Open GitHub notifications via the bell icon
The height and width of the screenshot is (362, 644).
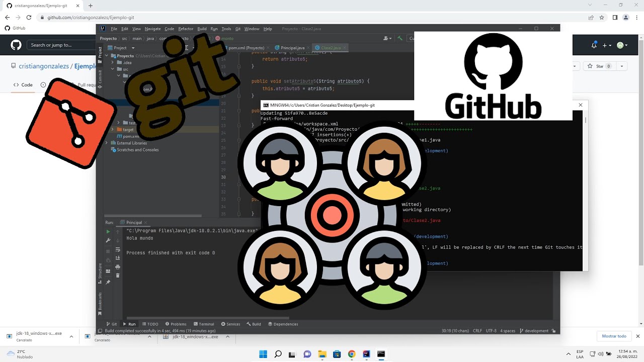point(594,45)
